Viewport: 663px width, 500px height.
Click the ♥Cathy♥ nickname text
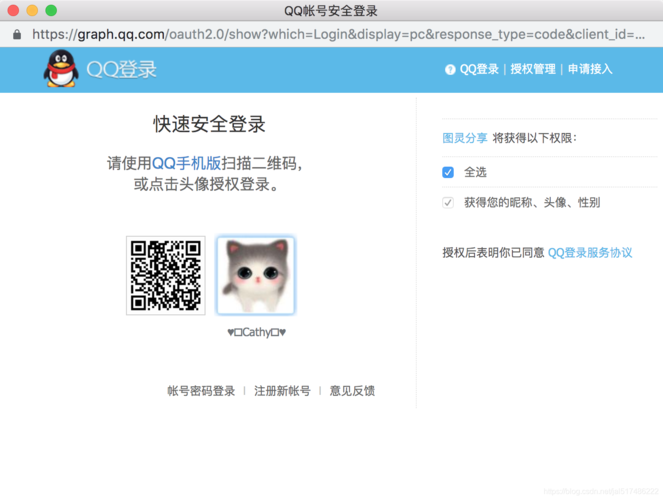[x=256, y=332]
